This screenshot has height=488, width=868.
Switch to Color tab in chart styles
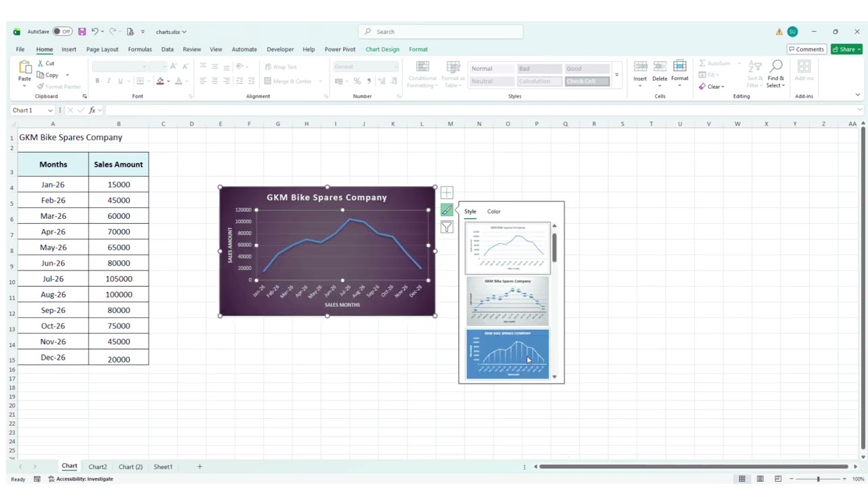pos(494,211)
